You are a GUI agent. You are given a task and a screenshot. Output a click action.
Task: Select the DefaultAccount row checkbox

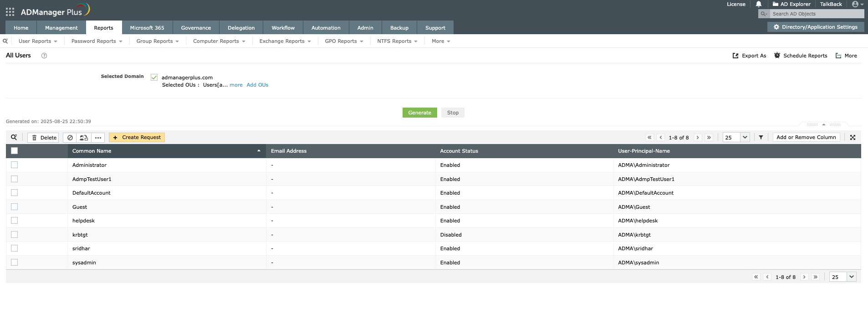[x=14, y=193]
